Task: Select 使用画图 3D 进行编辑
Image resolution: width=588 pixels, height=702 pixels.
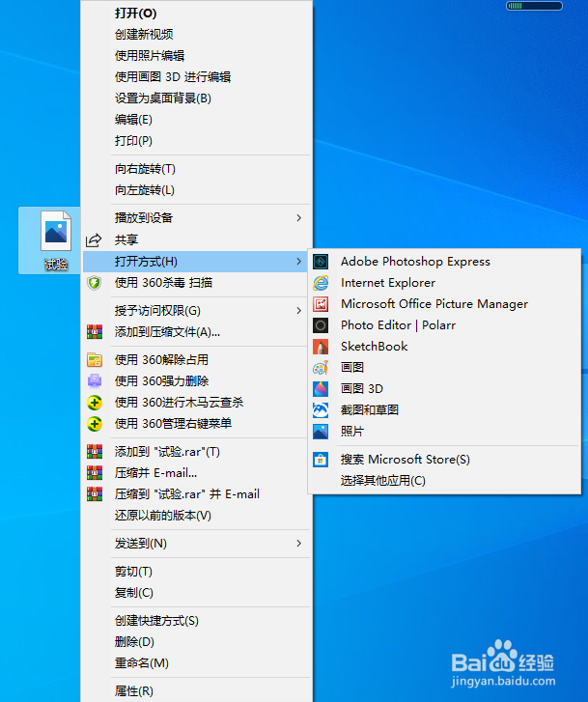Action: 173,77
